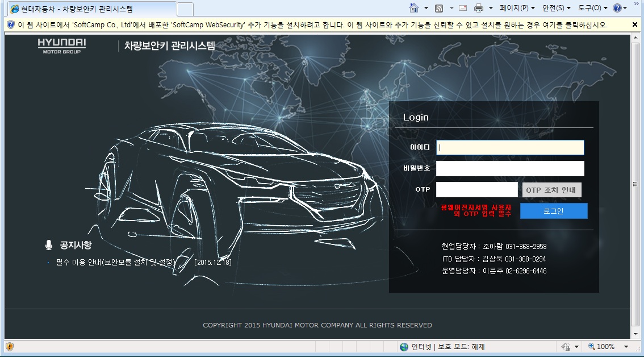Viewport: 644px width, 357px height.
Task: Click the shield icon on the notification bar
Action: tap(11, 24)
